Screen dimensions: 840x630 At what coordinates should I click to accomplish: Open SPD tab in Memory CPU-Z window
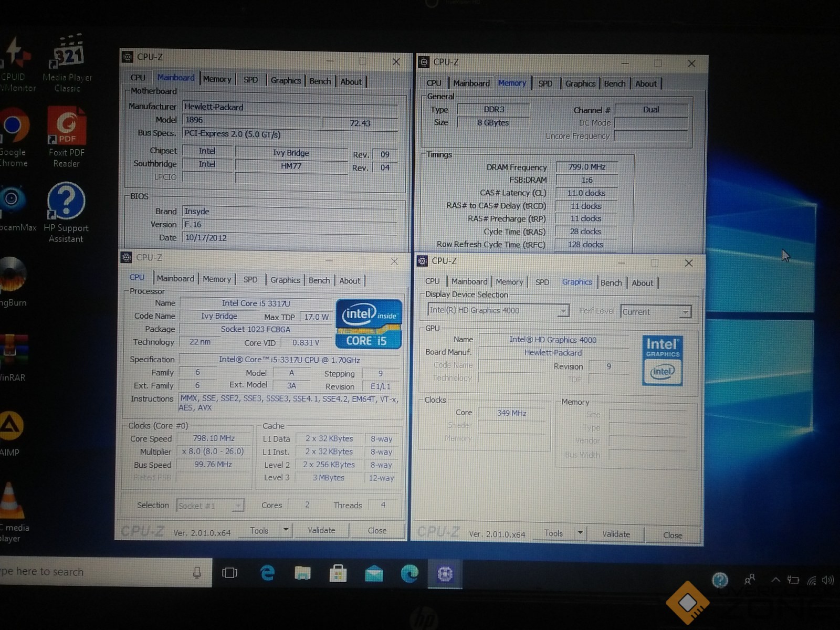click(545, 83)
